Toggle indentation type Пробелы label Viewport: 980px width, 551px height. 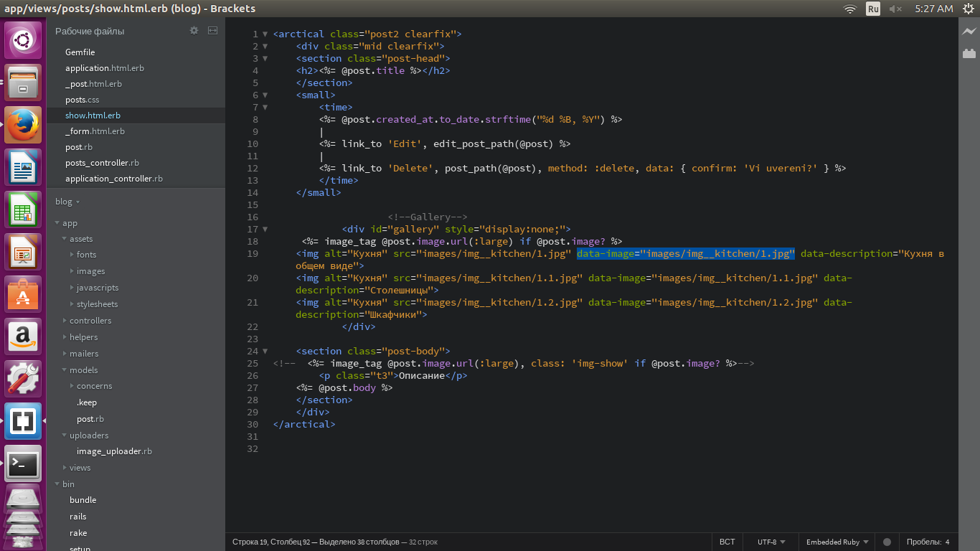tap(923, 542)
